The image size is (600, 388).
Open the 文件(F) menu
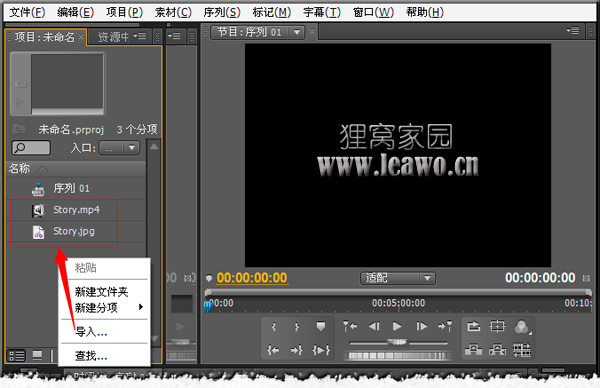coord(27,12)
